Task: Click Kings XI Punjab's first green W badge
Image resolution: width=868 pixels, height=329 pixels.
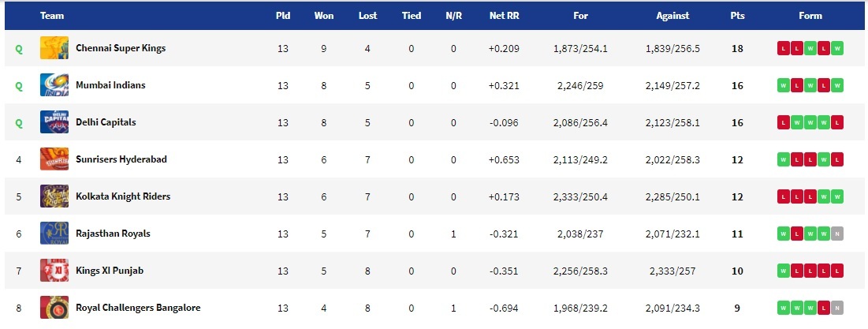Action: (784, 271)
